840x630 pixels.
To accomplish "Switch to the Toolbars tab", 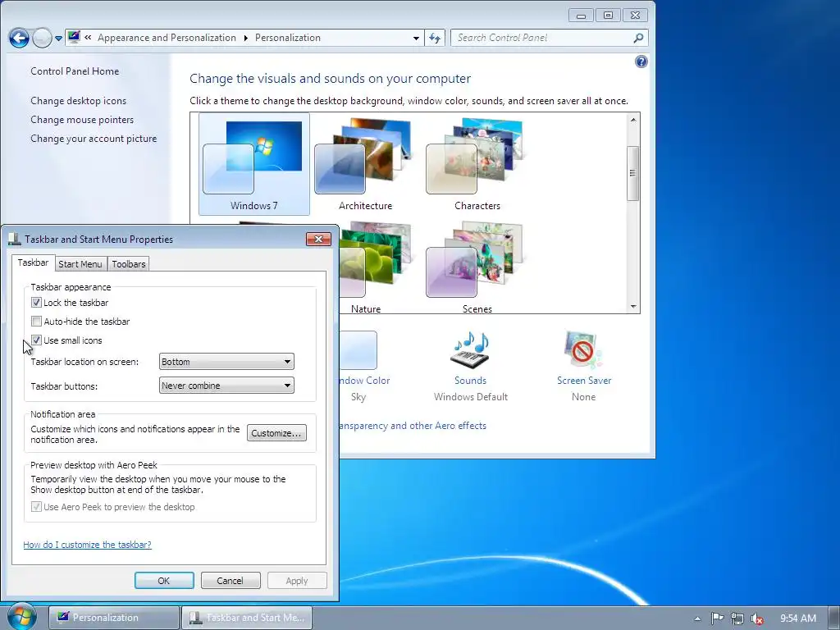I will coord(129,264).
